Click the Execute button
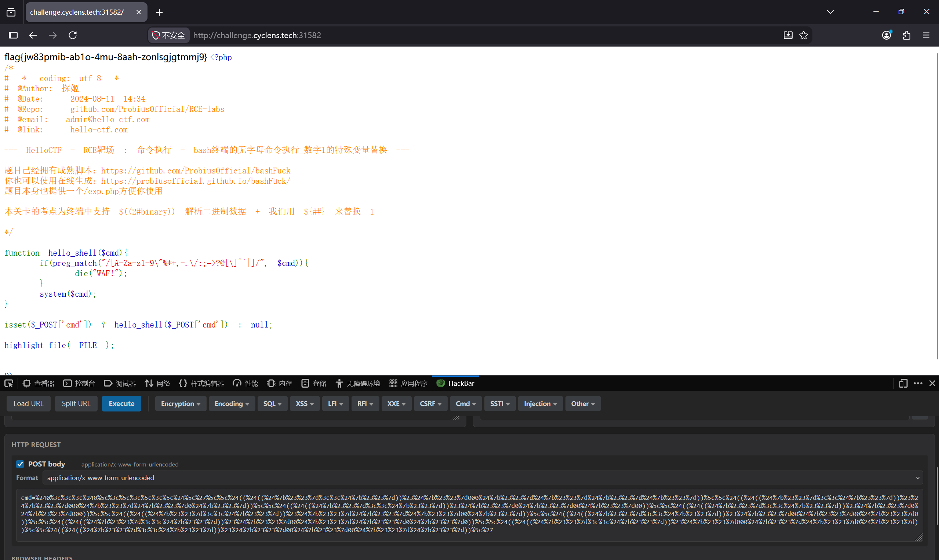939x560 pixels. [121, 403]
